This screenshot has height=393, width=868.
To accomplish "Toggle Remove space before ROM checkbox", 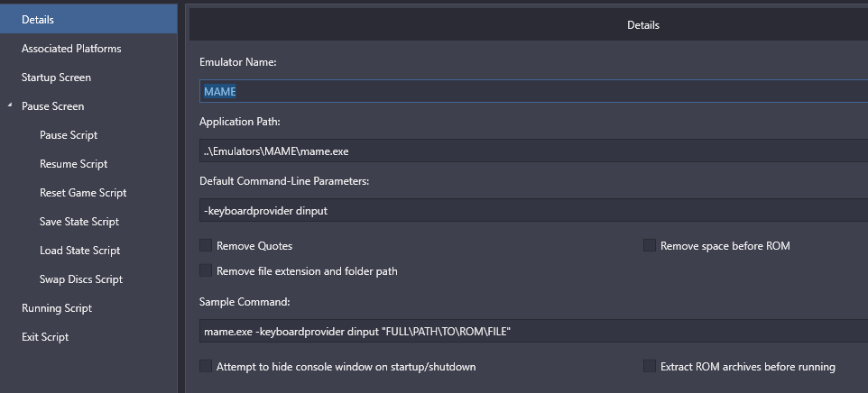I will 650,246.
